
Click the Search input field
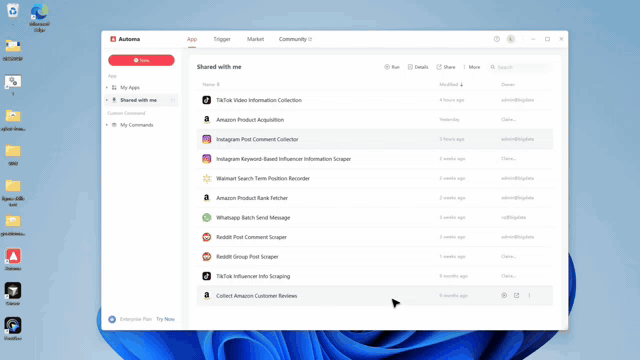pyautogui.click(x=521, y=67)
